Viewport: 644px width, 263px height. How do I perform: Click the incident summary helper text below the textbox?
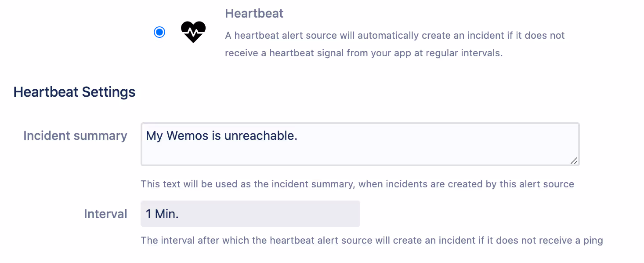coord(357,184)
